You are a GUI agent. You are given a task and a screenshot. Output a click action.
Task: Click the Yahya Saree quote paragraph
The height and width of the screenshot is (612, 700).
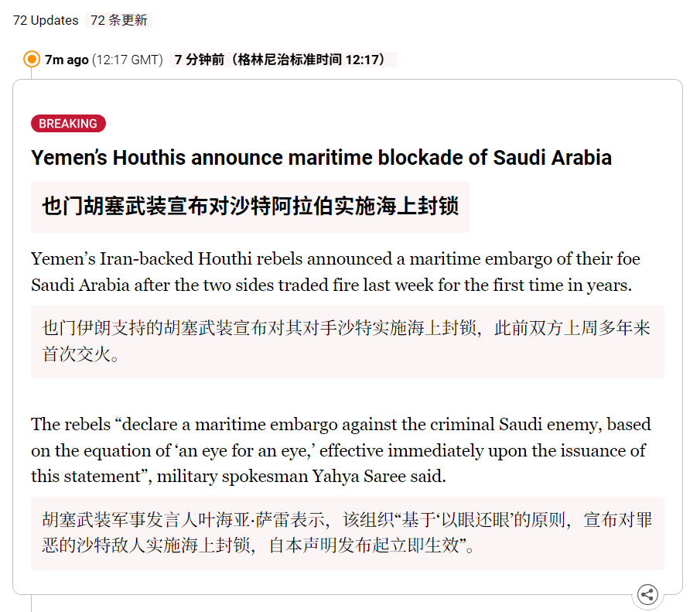341,450
